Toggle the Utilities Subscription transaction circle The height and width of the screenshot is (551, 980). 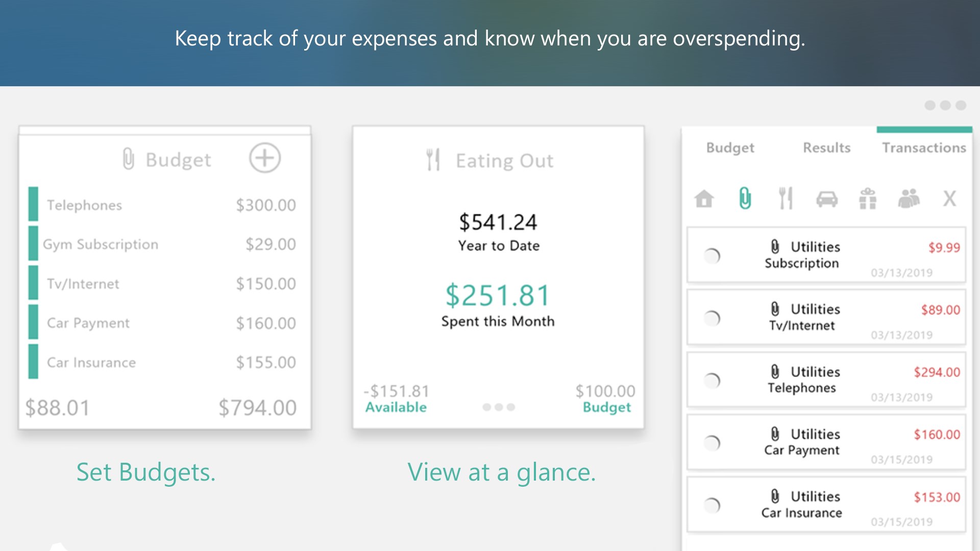[712, 256]
